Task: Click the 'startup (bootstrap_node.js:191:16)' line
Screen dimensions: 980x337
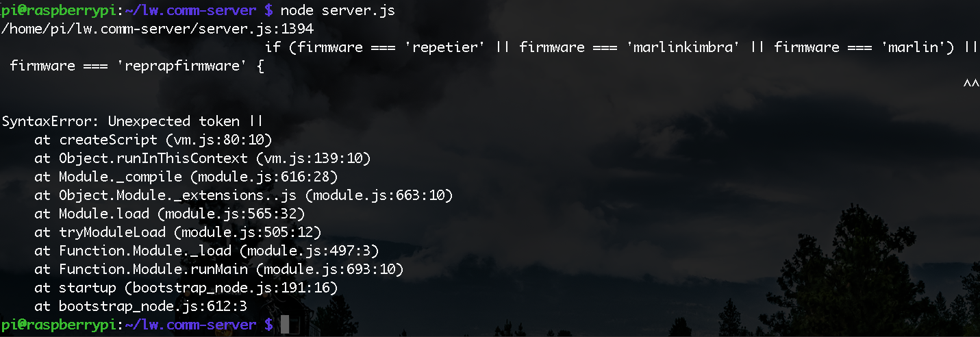Action: click(186, 288)
